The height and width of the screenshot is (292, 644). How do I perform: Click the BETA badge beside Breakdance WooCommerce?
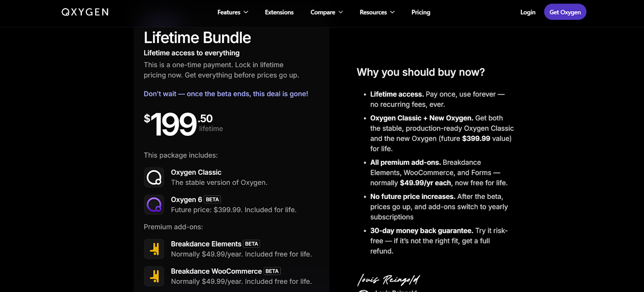(x=272, y=271)
